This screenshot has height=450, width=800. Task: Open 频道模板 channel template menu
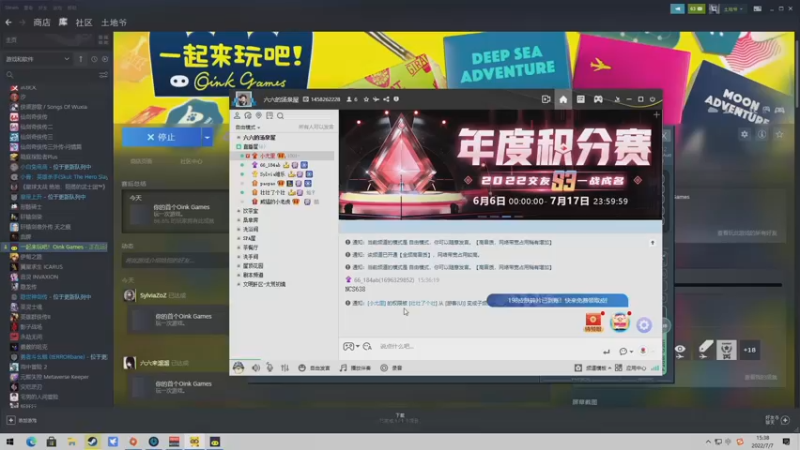click(593, 368)
